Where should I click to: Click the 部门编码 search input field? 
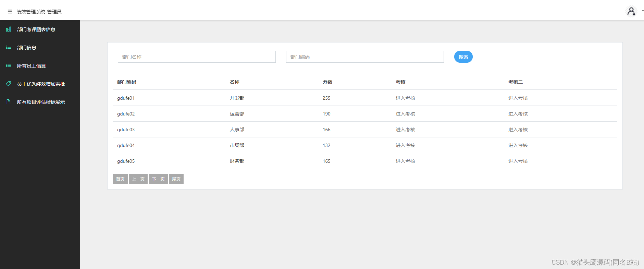pyautogui.click(x=365, y=57)
